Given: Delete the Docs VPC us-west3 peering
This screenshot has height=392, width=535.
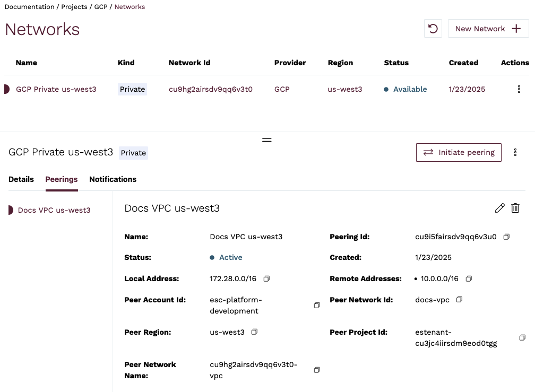Looking at the screenshot, I should (x=515, y=208).
